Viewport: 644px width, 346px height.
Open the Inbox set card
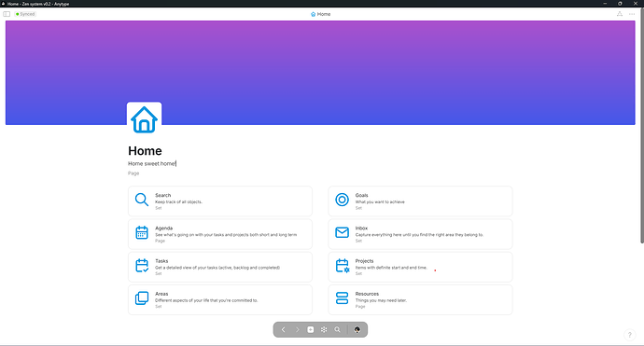420,234
